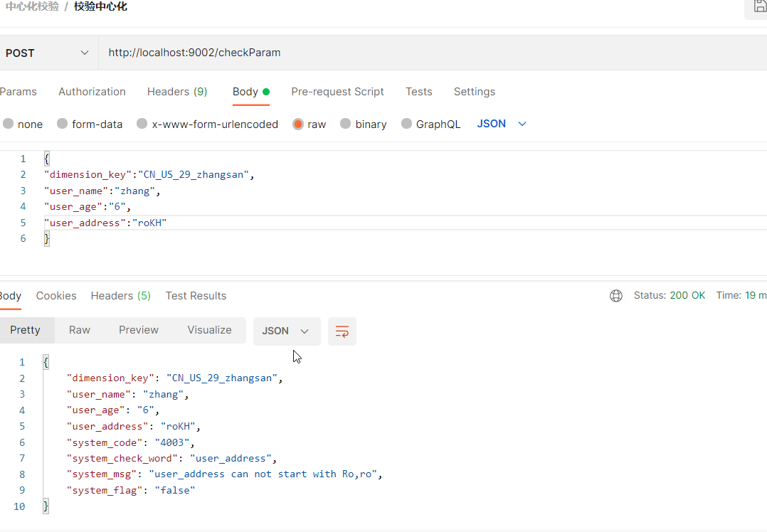Click the request URL input field
767x532 pixels.
point(433,53)
